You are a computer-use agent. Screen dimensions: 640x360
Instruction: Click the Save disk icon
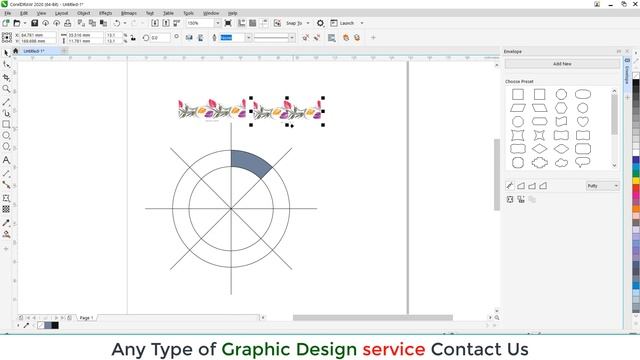pyautogui.click(x=34, y=23)
